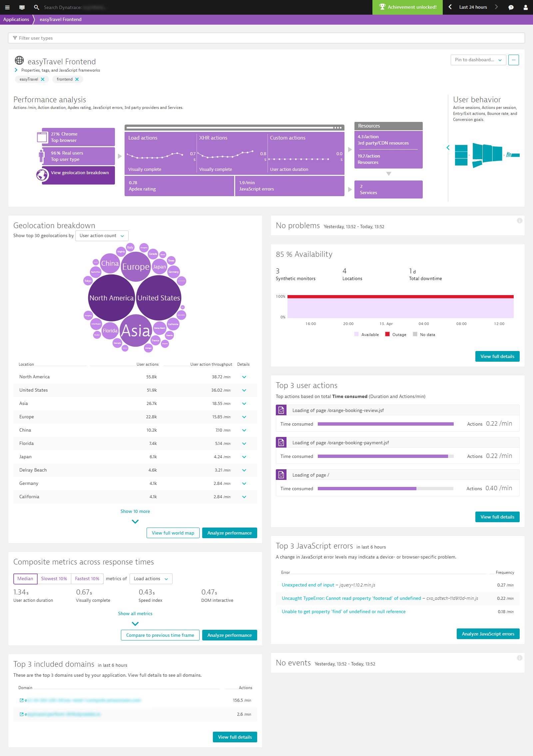
Task: Expand details for Asia row
Action: pos(244,404)
